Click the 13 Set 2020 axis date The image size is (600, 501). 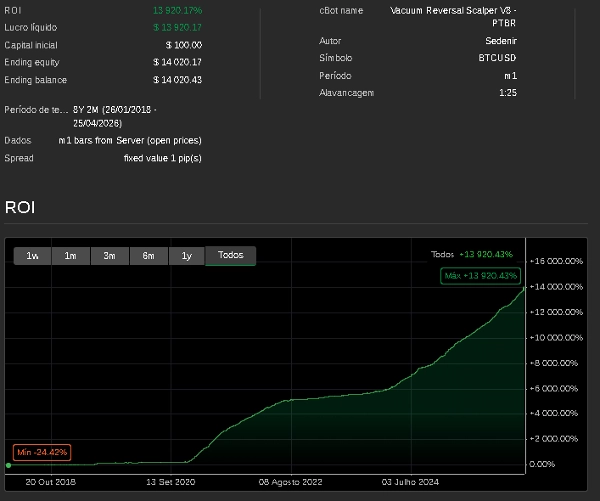click(171, 482)
